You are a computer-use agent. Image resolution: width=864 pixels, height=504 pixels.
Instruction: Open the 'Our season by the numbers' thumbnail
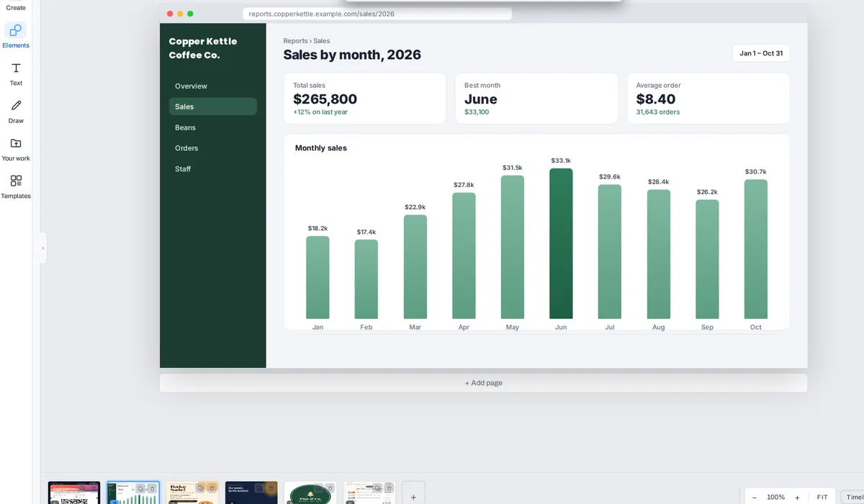[x=251, y=493]
